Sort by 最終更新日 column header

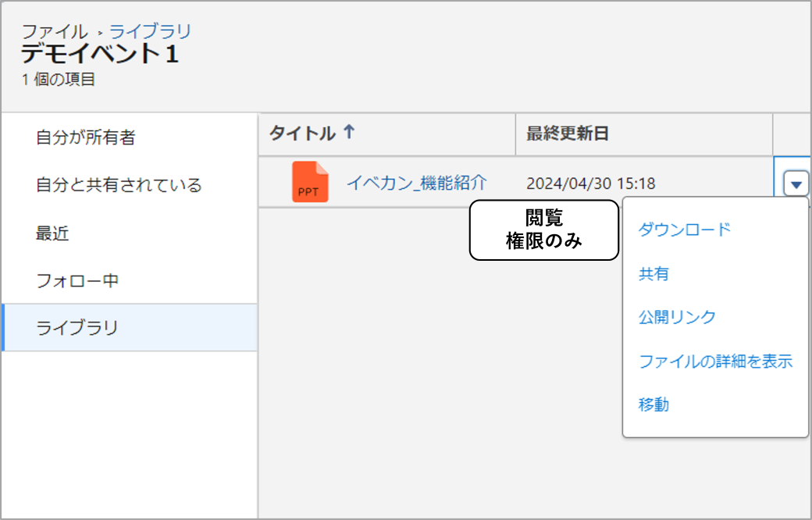pyautogui.click(x=567, y=134)
